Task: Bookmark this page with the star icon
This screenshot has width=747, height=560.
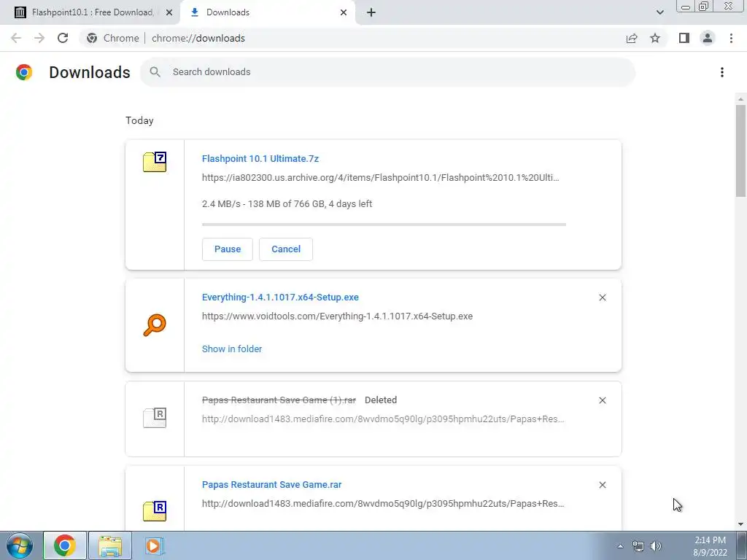Action: (655, 38)
